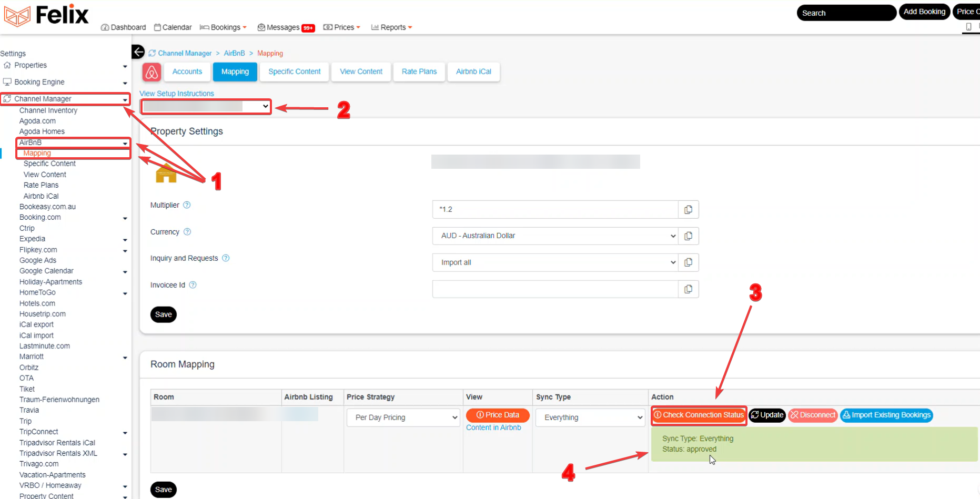Click the yellow house property icon
Viewport: 980px width, 499px height.
point(166,173)
